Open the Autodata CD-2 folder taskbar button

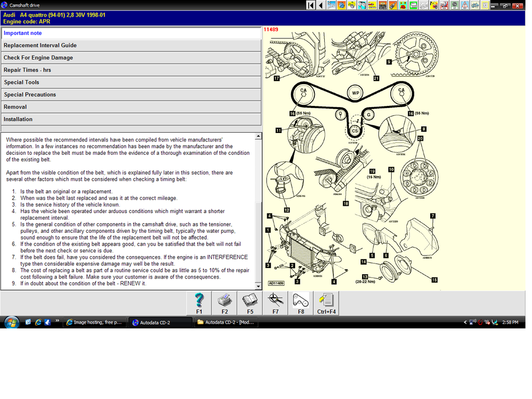(226, 322)
